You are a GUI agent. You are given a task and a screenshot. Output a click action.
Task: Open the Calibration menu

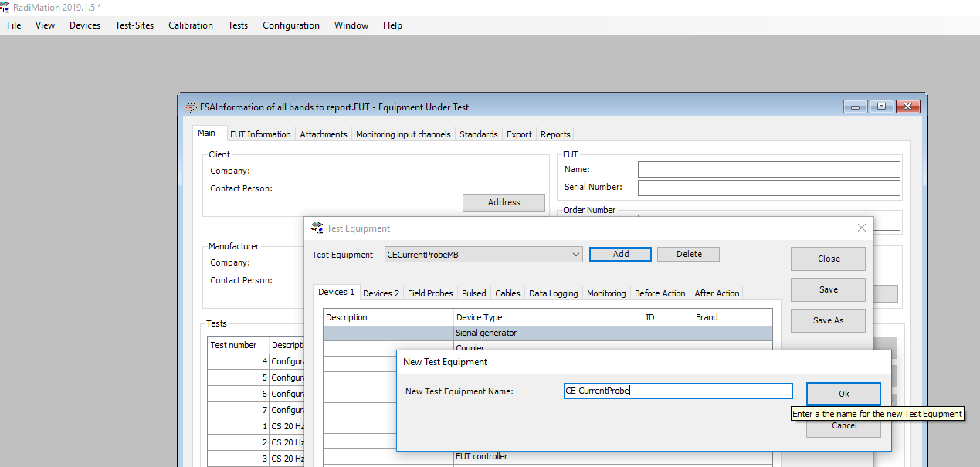tap(190, 25)
